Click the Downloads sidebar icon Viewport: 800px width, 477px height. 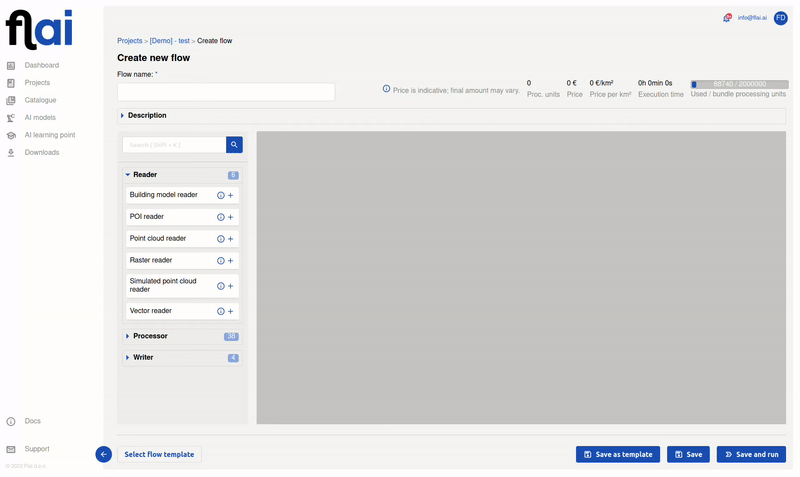tap(11, 153)
